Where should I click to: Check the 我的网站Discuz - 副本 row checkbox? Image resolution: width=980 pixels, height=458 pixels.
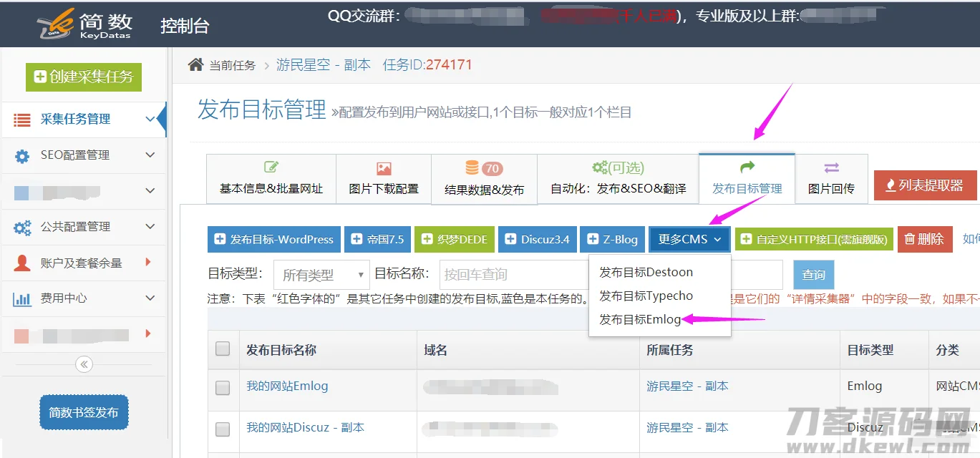(x=223, y=429)
